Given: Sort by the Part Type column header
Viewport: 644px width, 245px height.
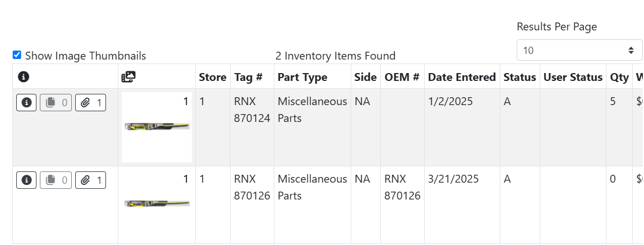Looking at the screenshot, I should click(x=302, y=77).
